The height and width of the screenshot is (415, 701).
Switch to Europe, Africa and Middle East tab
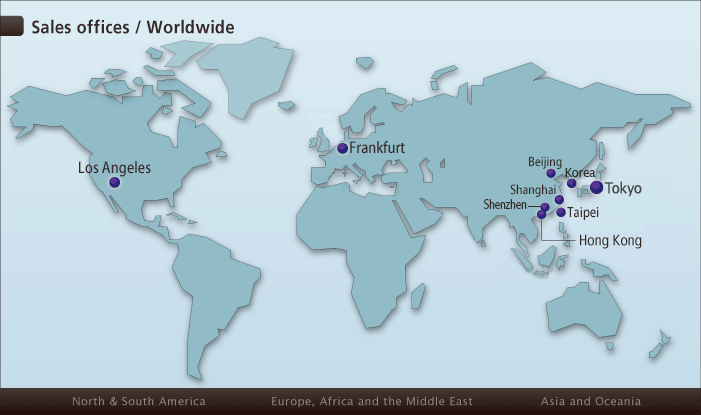372,401
